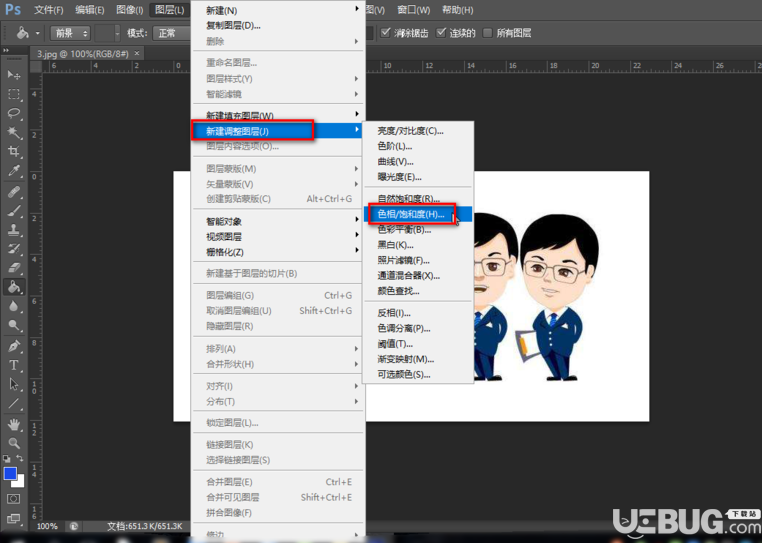
Task: Choose 照片滤镜(F)... adjustment
Action: (418, 261)
